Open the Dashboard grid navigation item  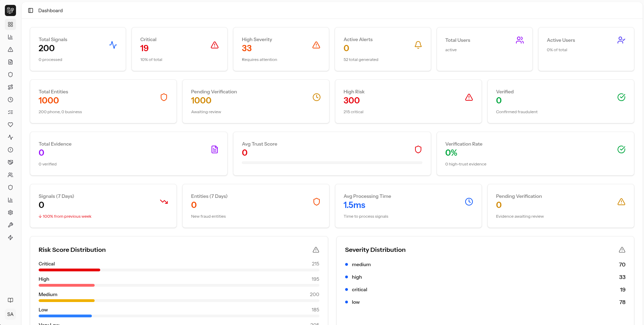10,24
